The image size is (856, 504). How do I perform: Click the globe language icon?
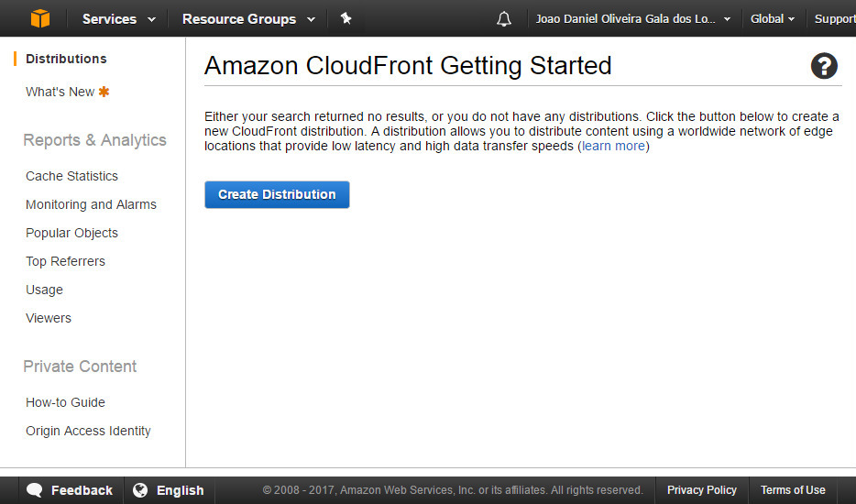point(140,490)
